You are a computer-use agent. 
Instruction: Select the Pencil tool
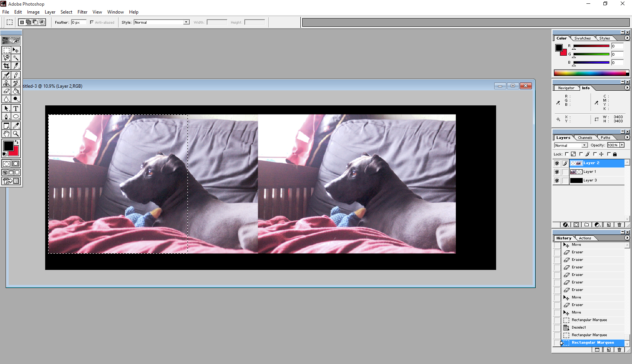16,75
